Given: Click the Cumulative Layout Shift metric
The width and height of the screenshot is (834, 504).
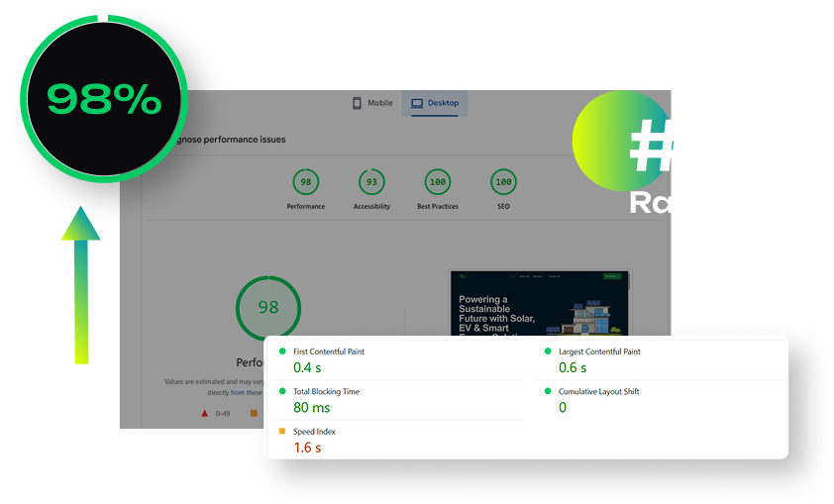Looking at the screenshot, I should point(598,392).
